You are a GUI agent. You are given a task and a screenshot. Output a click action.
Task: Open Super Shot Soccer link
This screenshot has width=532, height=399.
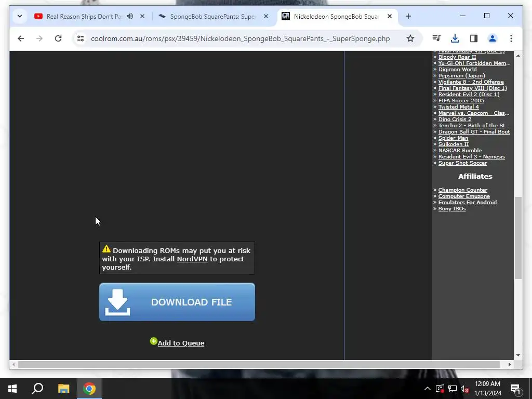(x=462, y=163)
